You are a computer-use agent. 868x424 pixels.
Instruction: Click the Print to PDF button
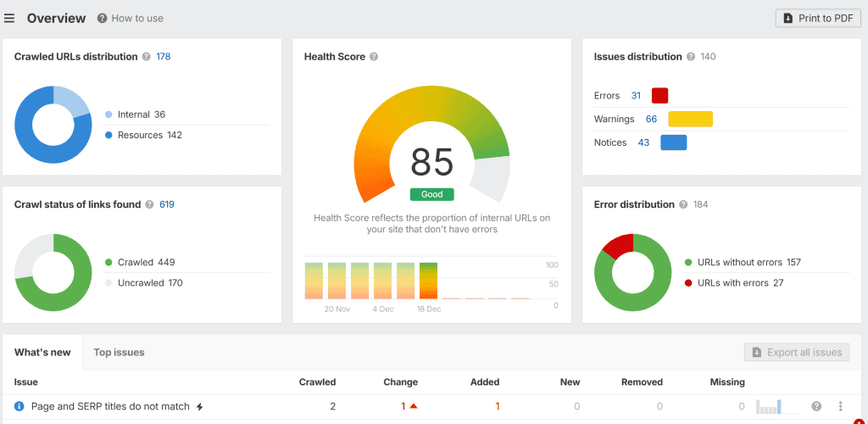818,19
